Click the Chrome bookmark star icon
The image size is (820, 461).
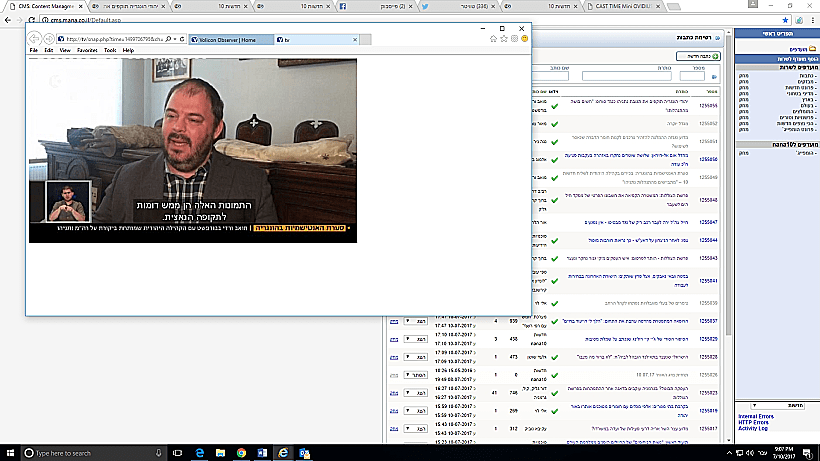(x=787, y=20)
